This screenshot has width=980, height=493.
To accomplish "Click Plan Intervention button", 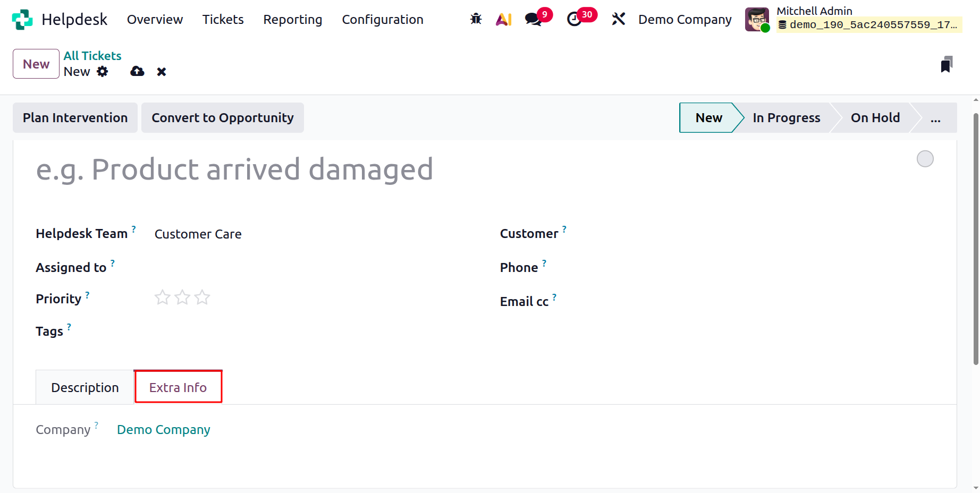I will [x=75, y=118].
